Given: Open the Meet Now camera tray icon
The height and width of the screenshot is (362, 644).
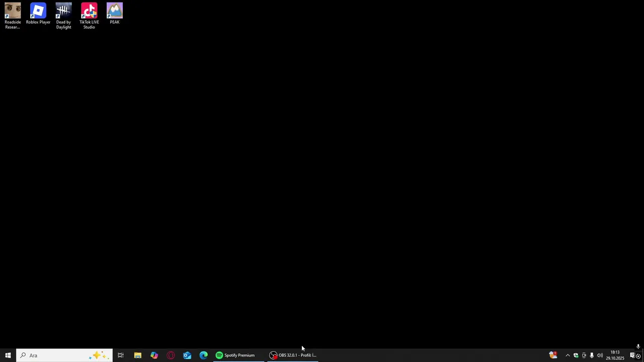Looking at the screenshot, I should click(584, 355).
